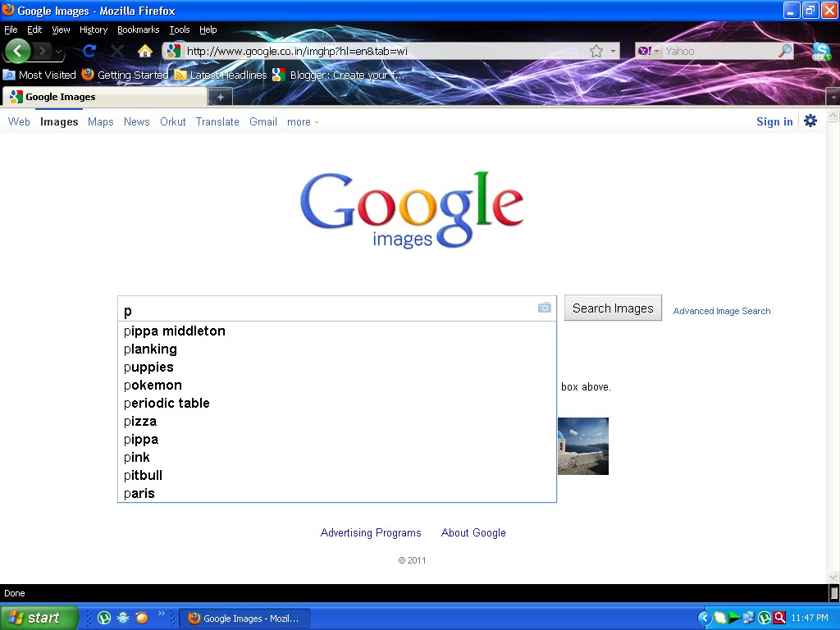Open the Latest Headlines feed bookmark

pos(221,75)
